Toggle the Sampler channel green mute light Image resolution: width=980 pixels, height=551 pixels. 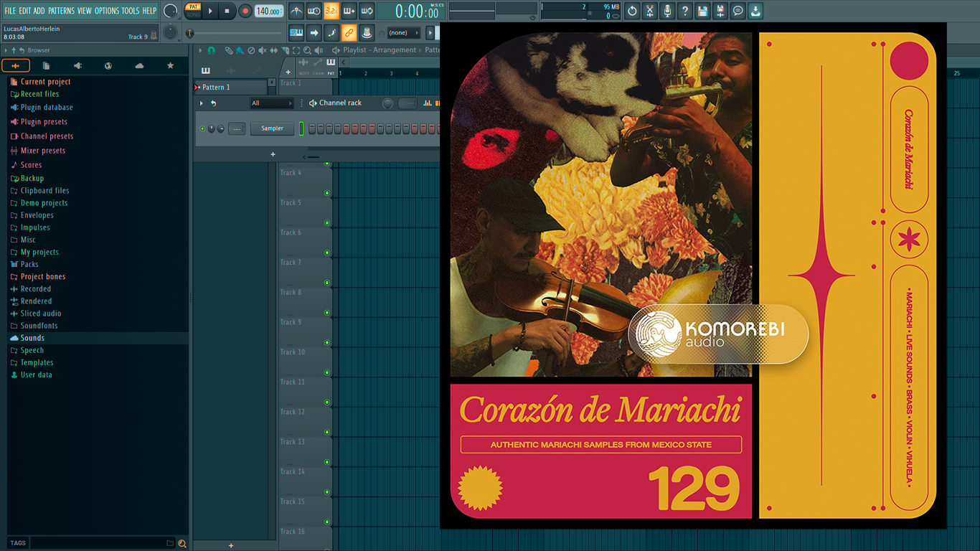click(x=202, y=129)
